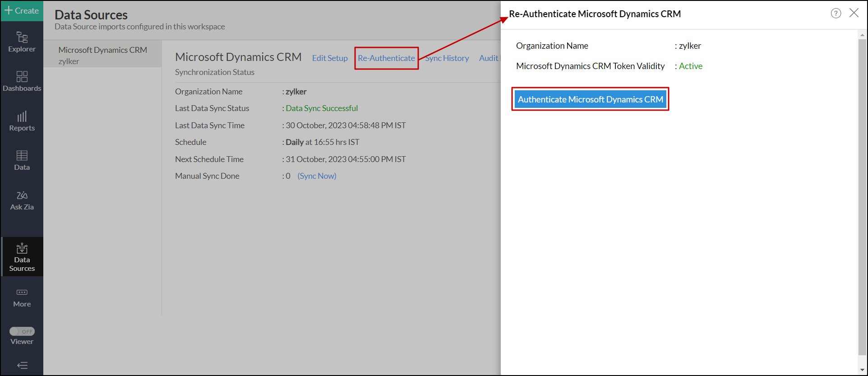
Task: Click the 'Microsoft Dynamics CRM Token Validity' label
Action: coord(590,66)
